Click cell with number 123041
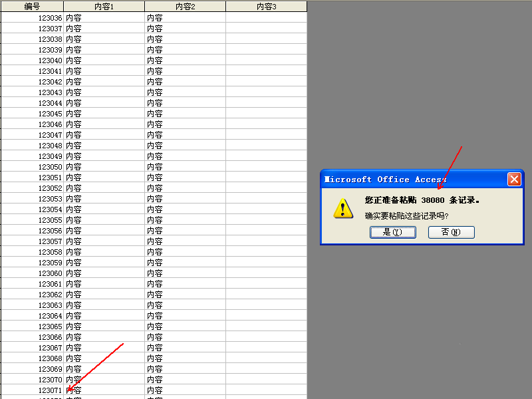The image size is (532, 399). [32, 71]
